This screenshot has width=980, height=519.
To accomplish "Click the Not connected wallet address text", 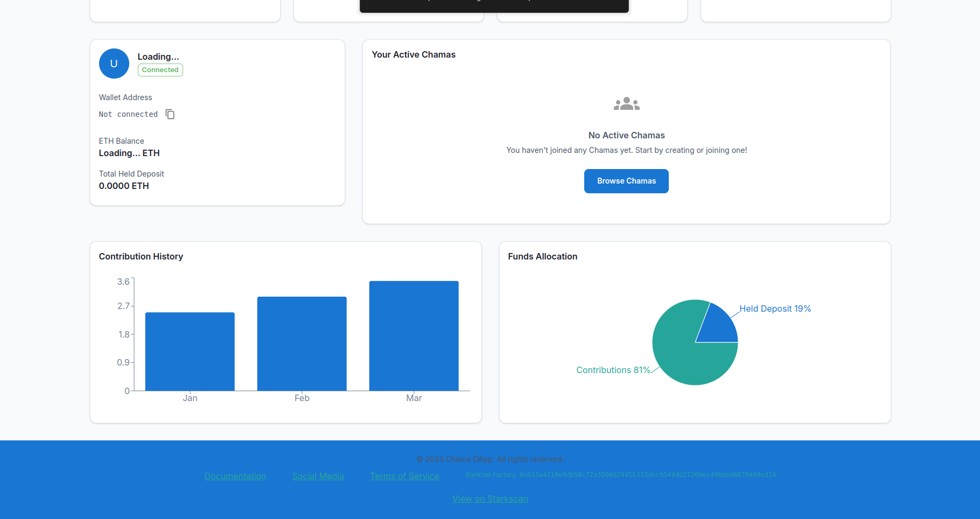I will 128,114.
